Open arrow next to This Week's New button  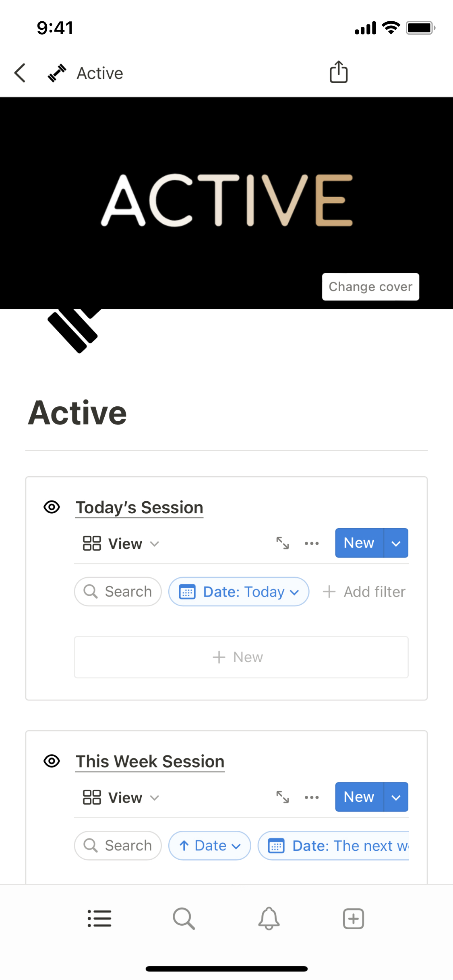pyautogui.click(x=396, y=797)
